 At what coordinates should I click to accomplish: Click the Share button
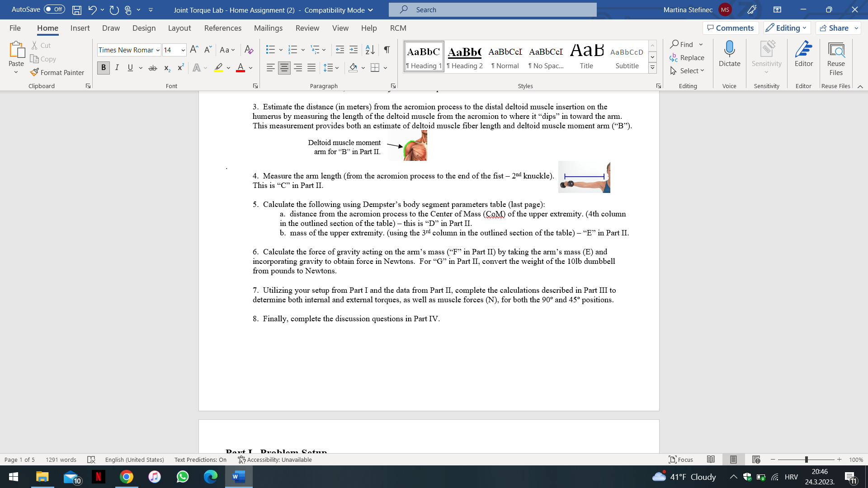pyautogui.click(x=834, y=28)
